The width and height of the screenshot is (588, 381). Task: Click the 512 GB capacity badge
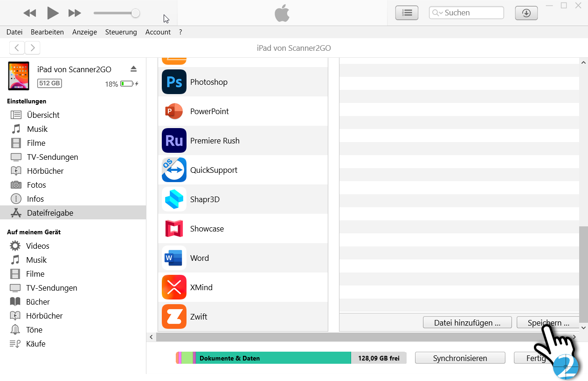point(49,83)
